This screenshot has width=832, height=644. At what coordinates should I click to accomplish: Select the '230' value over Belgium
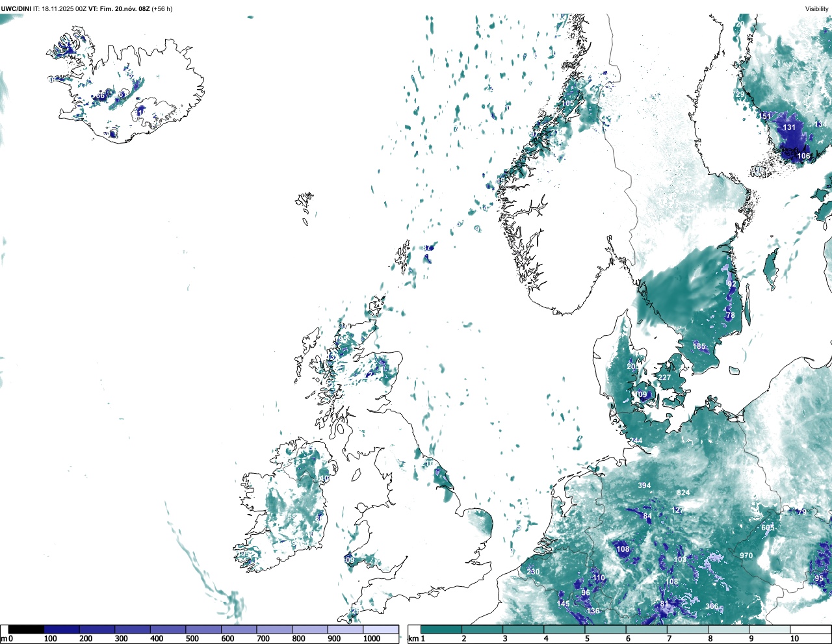[x=533, y=572]
